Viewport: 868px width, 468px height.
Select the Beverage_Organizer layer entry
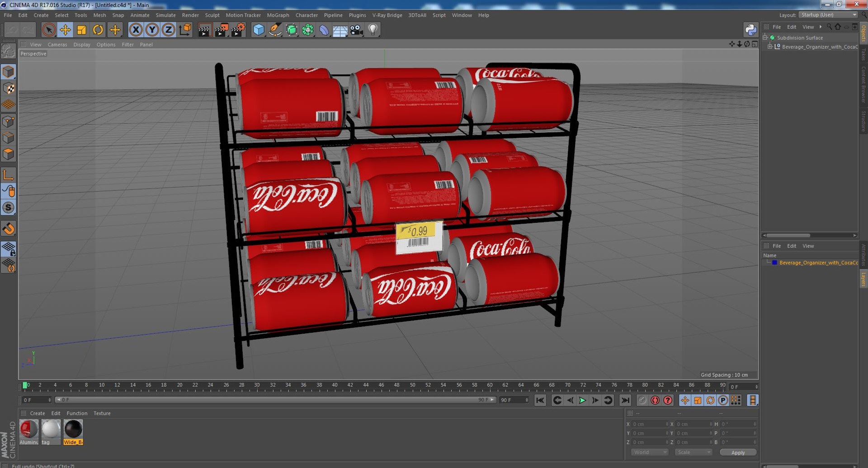click(818, 263)
